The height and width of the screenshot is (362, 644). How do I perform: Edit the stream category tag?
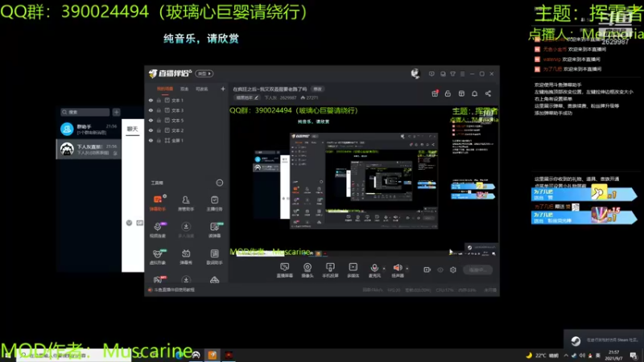(x=247, y=97)
